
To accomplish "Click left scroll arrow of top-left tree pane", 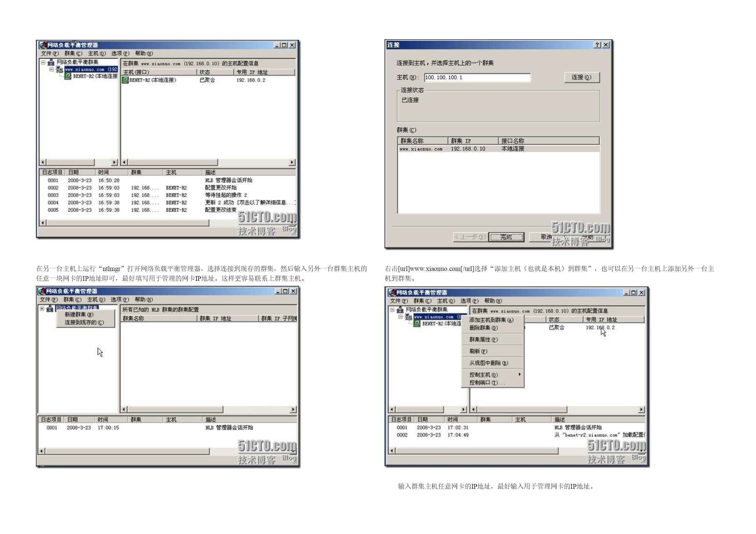I will [x=43, y=162].
